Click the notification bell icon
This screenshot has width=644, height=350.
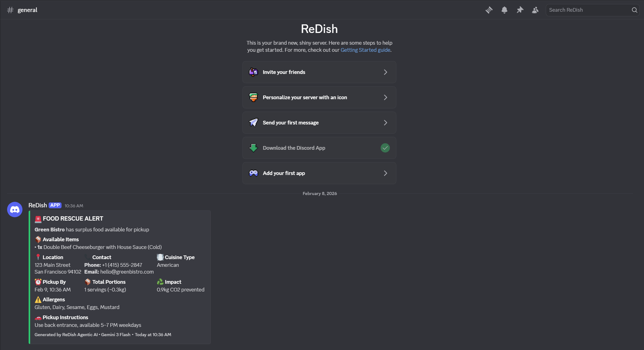(504, 10)
